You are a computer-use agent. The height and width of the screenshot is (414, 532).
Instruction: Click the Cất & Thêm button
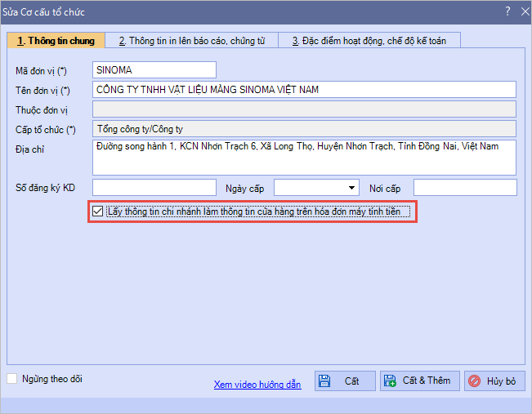click(x=418, y=381)
